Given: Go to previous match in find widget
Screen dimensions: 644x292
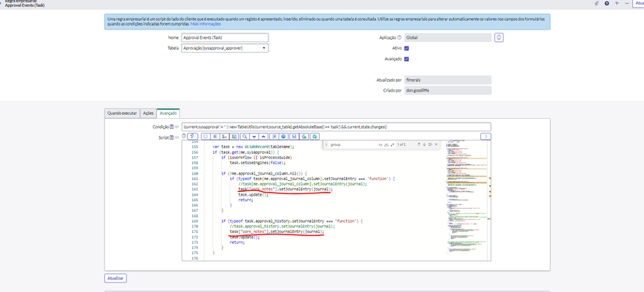Looking at the screenshot, I should pyautogui.click(x=419, y=144).
